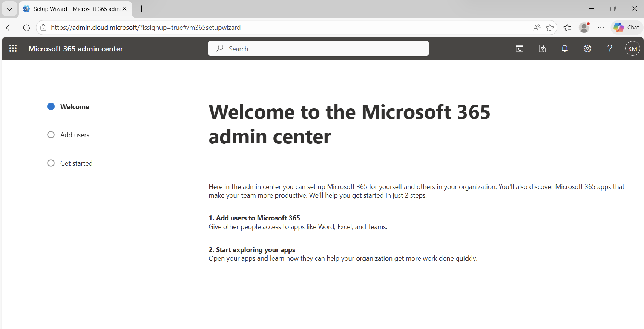644x329 pixels.
Task: Click the 'Give other people access' description line
Action: 298,227
